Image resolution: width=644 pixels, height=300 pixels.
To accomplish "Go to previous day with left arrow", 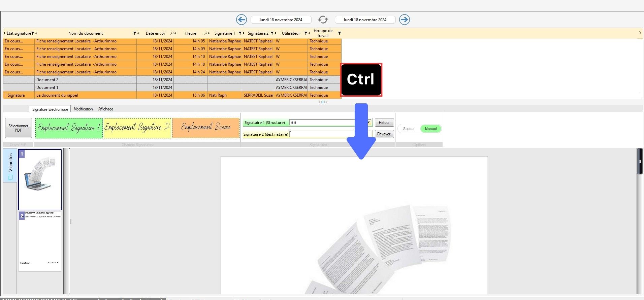I will (x=241, y=20).
